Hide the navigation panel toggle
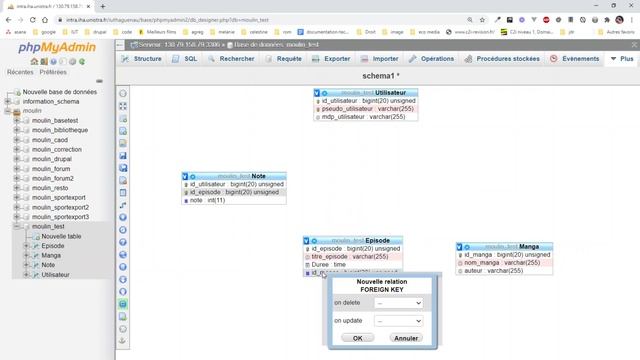Screen dimensions: 640x360 coord(120,44)
